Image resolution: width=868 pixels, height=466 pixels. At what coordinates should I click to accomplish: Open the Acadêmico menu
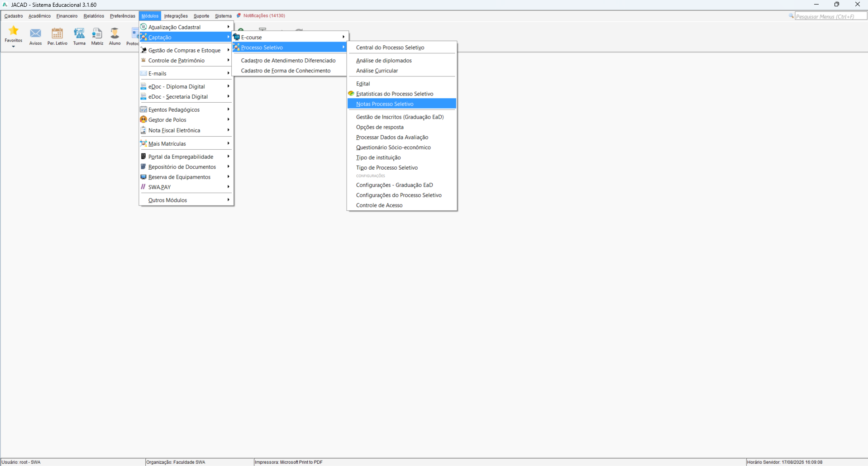tap(40, 16)
